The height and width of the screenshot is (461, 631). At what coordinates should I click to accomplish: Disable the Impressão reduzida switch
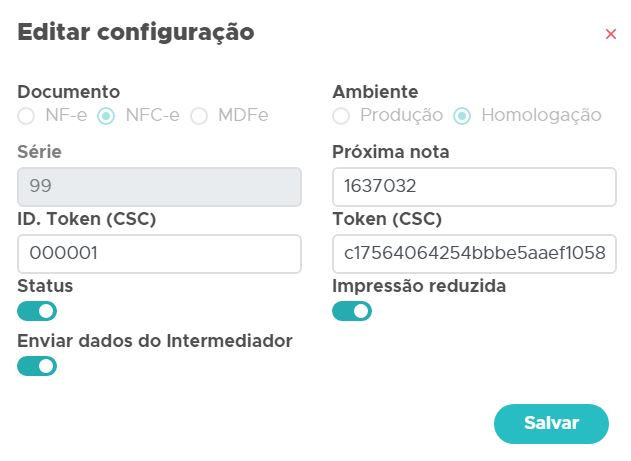pos(352,311)
